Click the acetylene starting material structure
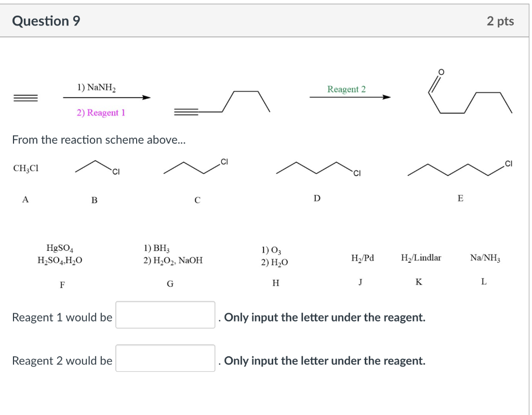Screen dimensions: 532x415 point(25,97)
